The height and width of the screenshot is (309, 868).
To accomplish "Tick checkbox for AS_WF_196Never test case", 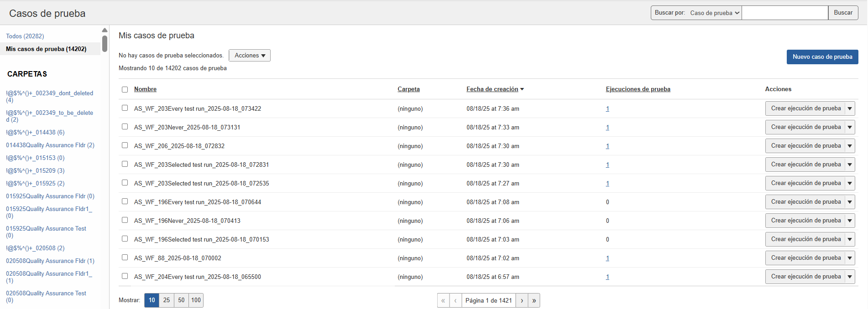I will click(125, 220).
